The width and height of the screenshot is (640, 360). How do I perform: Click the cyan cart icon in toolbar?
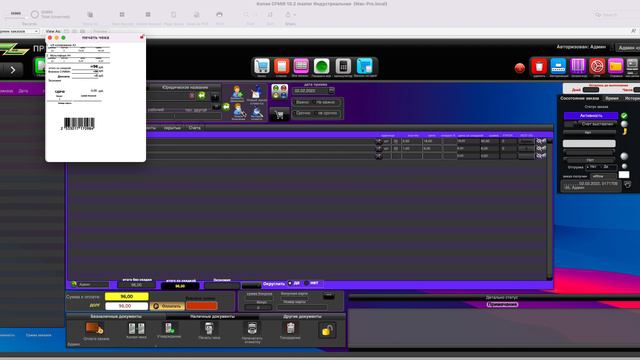click(364, 66)
